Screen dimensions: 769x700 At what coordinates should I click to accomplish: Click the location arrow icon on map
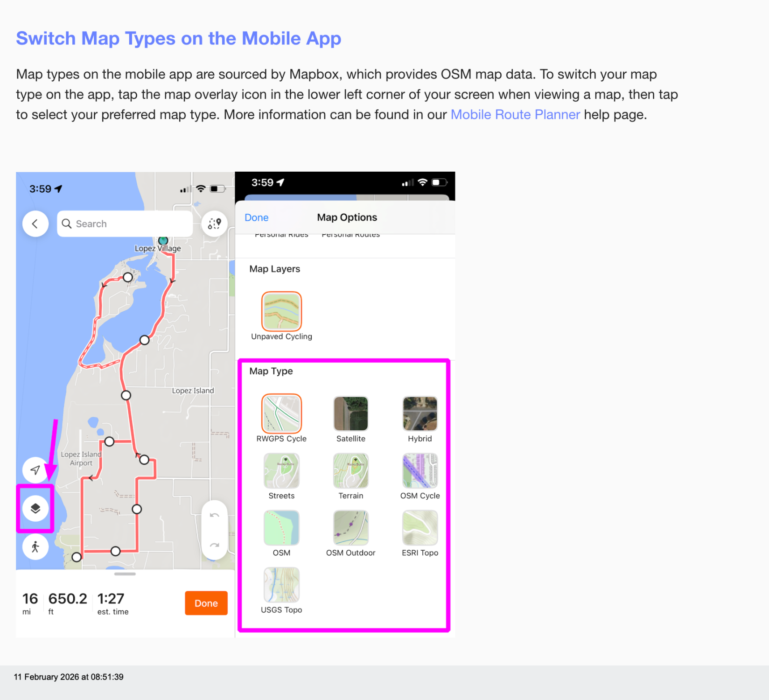click(x=35, y=470)
